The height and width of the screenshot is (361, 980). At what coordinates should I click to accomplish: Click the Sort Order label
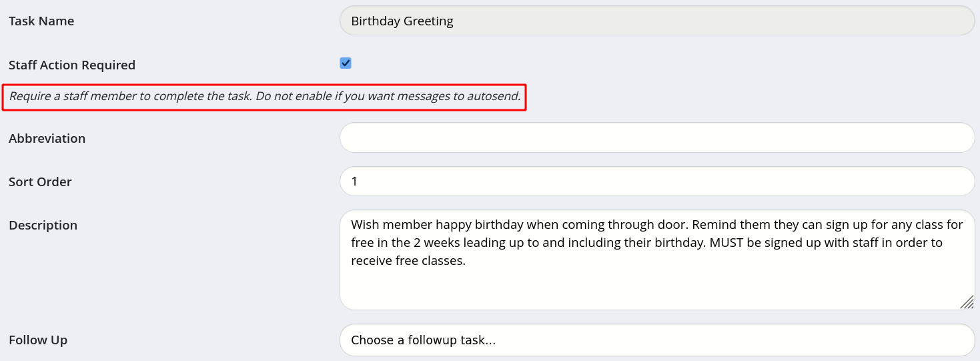pos(40,182)
